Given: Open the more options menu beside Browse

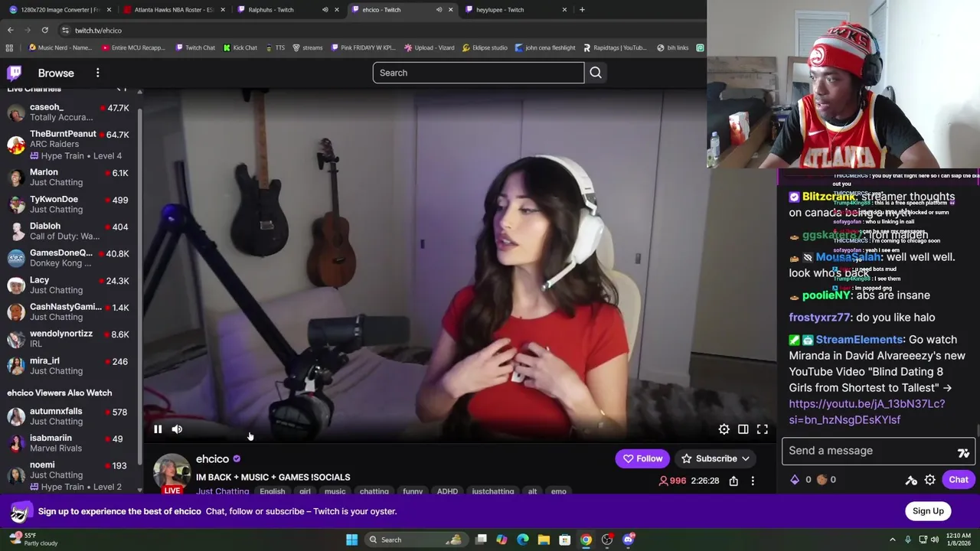Looking at the screenshot, I should [x=97, y=73].
